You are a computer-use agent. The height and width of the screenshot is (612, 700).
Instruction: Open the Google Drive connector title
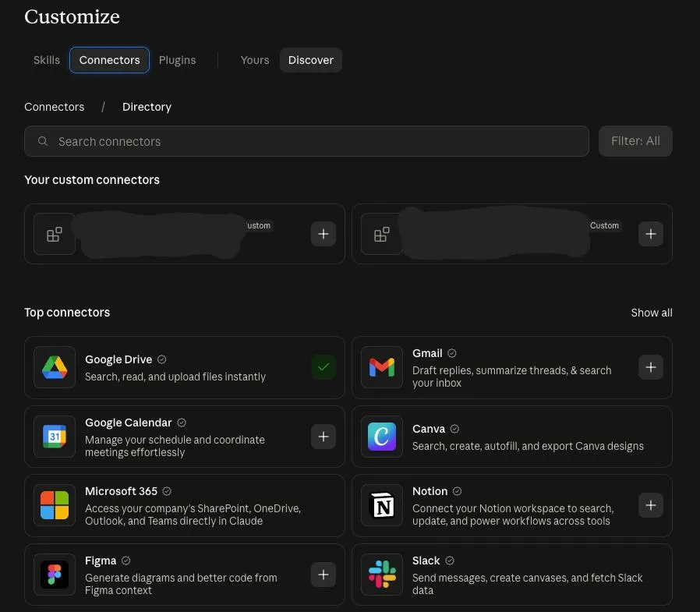(118, 359)
